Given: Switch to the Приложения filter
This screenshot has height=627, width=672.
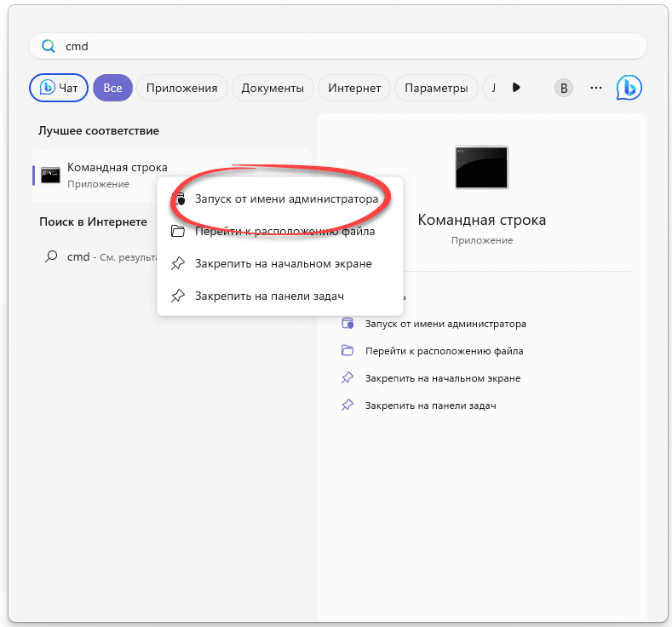Looking at the screenshot, I should pyautogui.click(x=181, y=88).
